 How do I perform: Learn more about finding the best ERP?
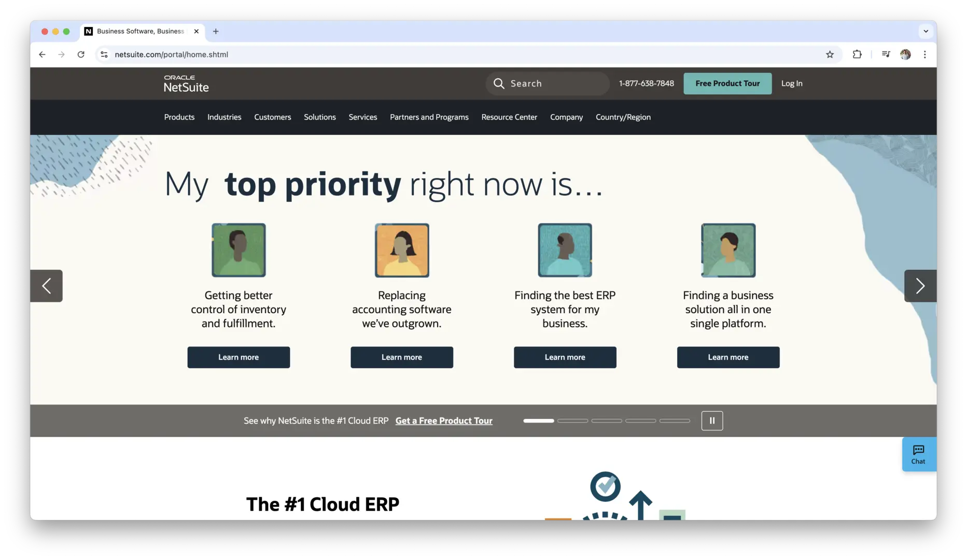click(565, 357)
